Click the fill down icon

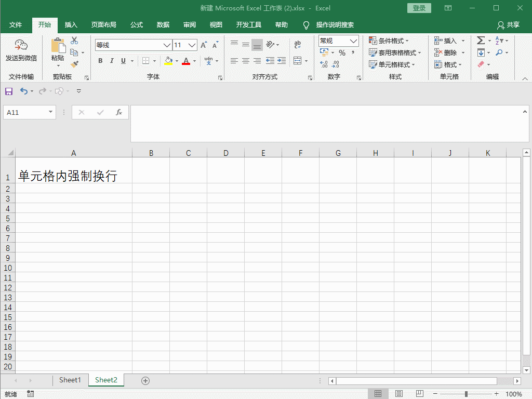[481, 52]
